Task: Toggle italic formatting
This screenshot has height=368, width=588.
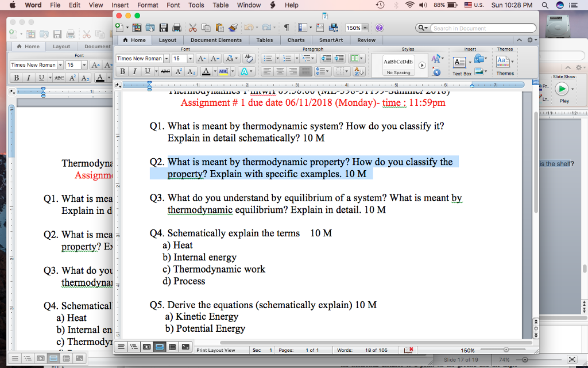Action: pos(134,71)
